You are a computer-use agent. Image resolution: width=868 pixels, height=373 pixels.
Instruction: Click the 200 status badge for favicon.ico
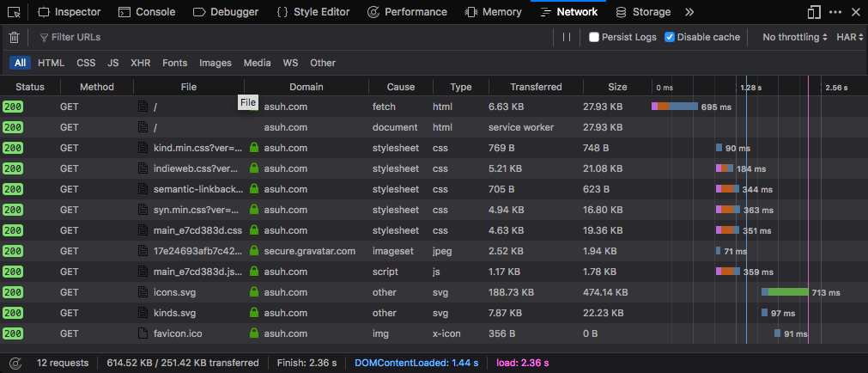tap(13, 333)
